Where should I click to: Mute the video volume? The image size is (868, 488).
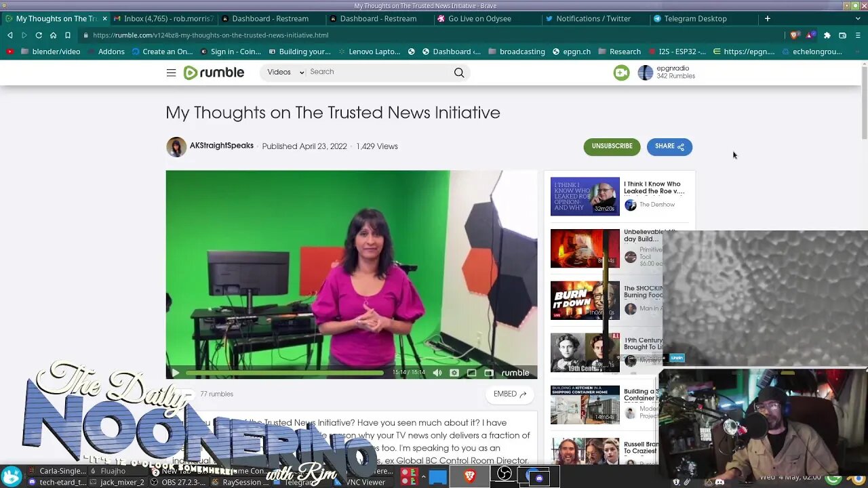pyautogui.click(x=437, y=373)
